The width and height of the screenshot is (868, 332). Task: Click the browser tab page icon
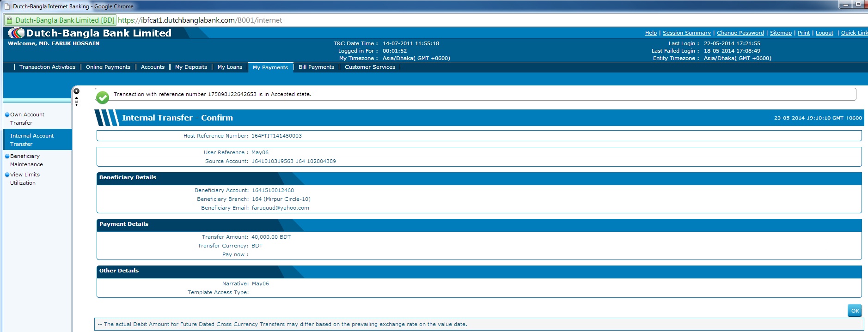pyautogui.click(x=7, y=6)
